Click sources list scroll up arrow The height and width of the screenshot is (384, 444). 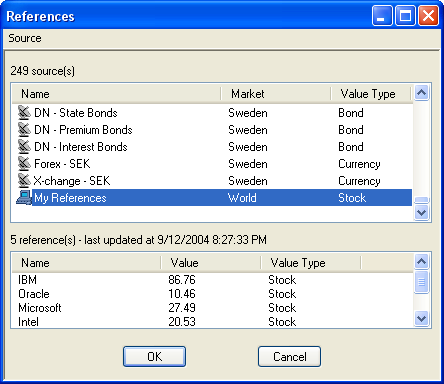422,93
